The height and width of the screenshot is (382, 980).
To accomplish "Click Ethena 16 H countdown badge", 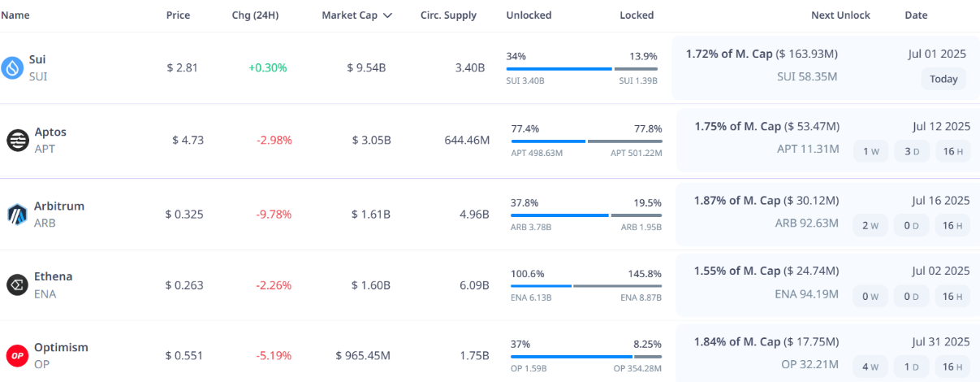I will click(x=952, y=297).
